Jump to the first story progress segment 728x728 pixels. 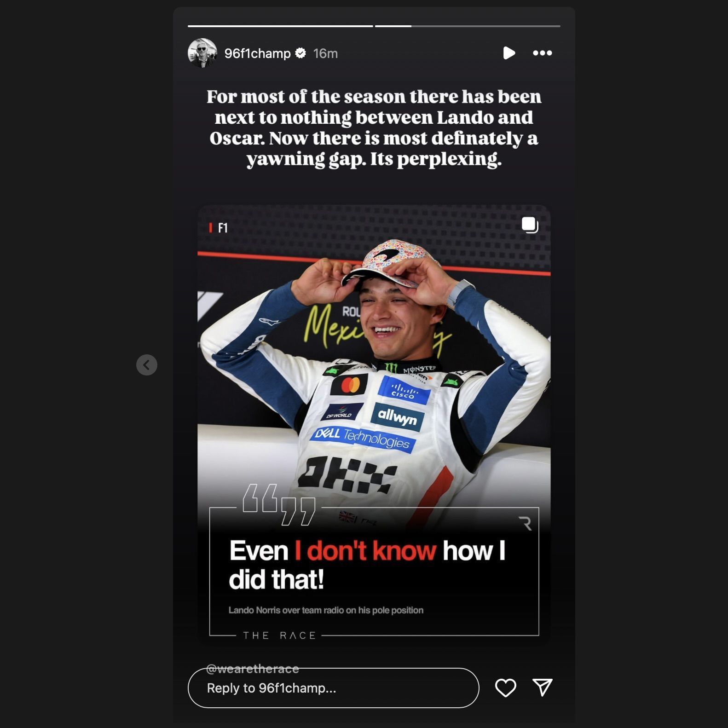[x=280, y=26]
